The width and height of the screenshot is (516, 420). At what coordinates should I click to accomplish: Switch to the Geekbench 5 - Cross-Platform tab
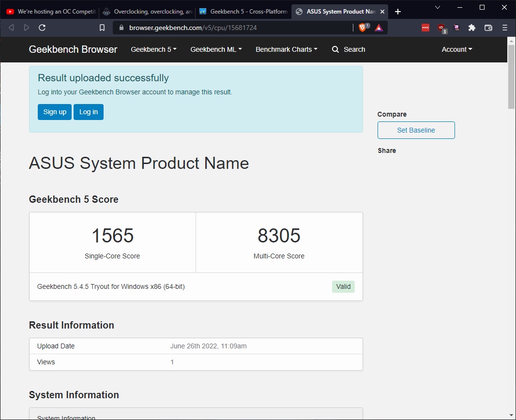coord(244,12)
